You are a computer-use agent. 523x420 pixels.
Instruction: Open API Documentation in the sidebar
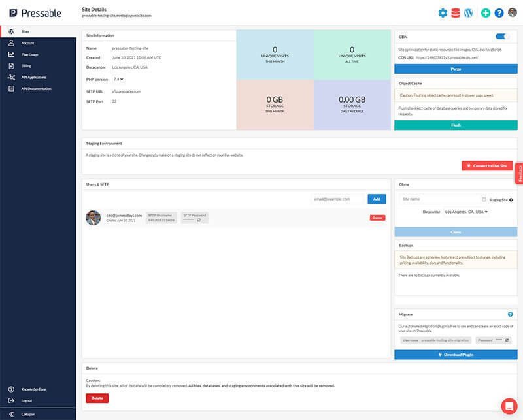[x=38, y=89]
